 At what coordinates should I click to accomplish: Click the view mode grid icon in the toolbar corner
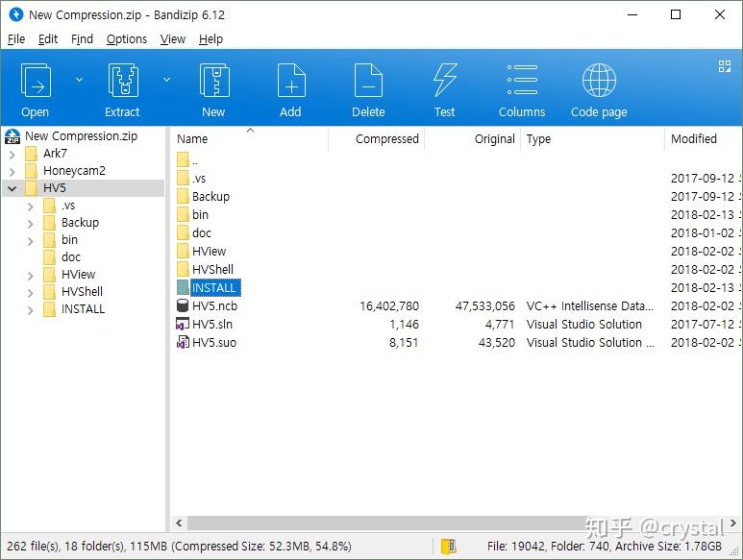pyautogui.click(x=725, y=66)
